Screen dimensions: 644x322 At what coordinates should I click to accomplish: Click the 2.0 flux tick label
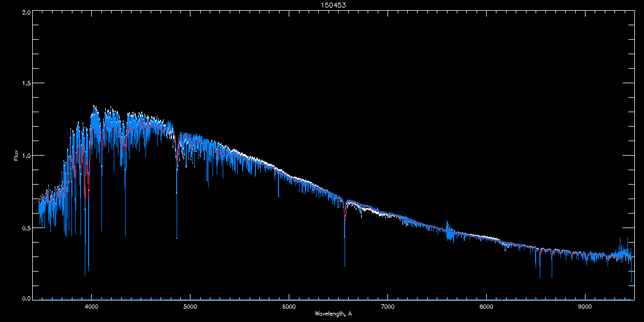tap(26, 12)
